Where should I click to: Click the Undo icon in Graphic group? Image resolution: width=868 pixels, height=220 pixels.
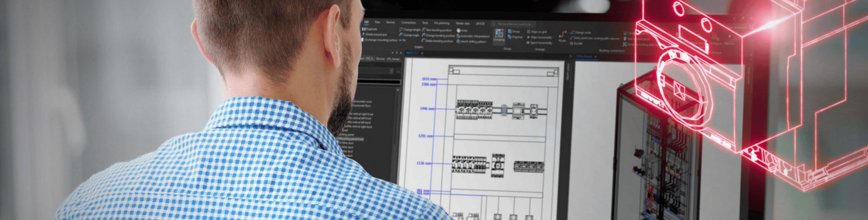point(459,30)
